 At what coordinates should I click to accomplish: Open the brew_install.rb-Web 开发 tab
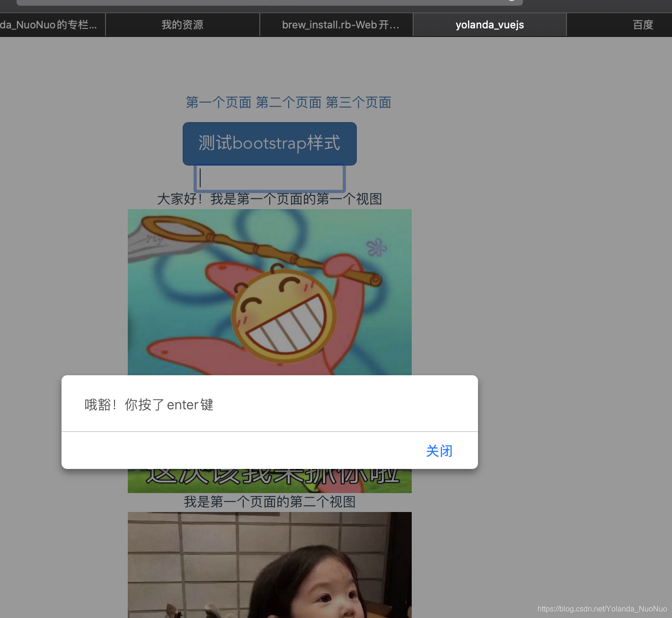tap(336, 25)
